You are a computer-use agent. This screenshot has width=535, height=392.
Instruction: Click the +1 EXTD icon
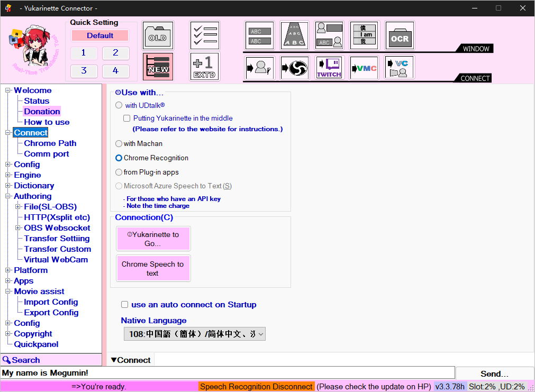click(205, 67)
